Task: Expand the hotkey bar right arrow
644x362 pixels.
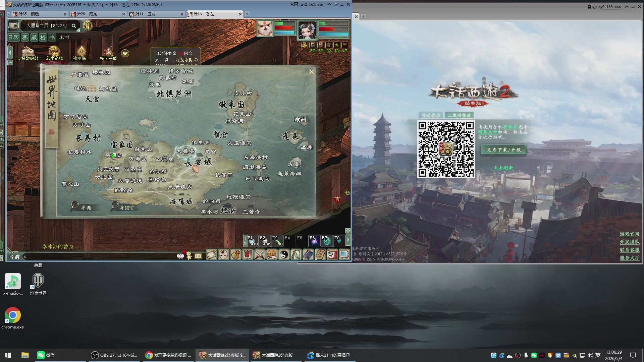Action: (x=348, y=240)
